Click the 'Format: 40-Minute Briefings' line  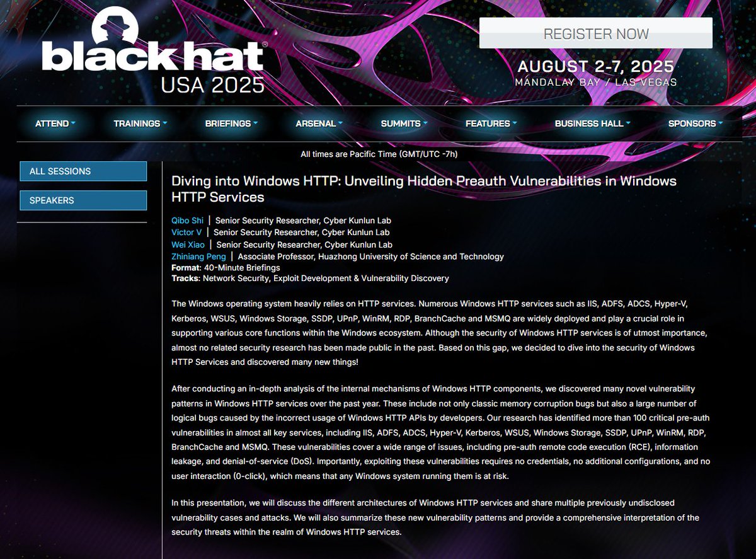pos(226,268)
